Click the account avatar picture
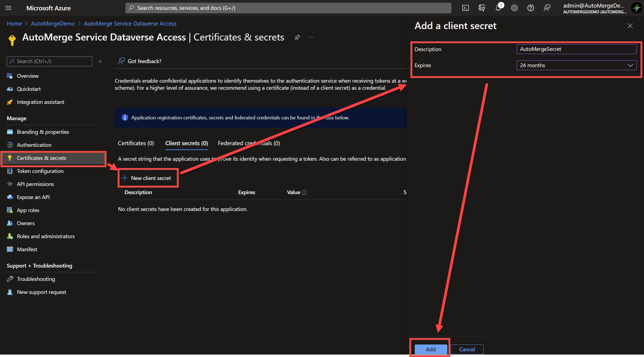This screenshot has width=644, height=357. (x=637, y=8)
